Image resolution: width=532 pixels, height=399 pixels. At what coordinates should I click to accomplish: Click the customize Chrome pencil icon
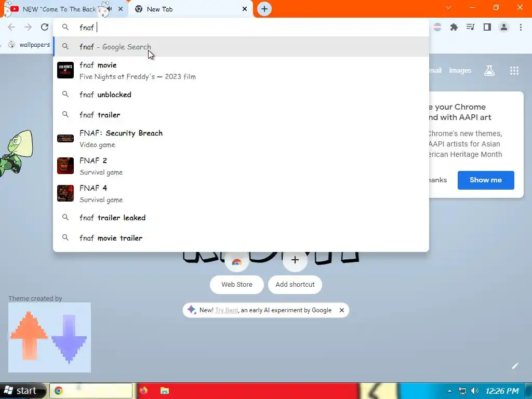point(515,366)
